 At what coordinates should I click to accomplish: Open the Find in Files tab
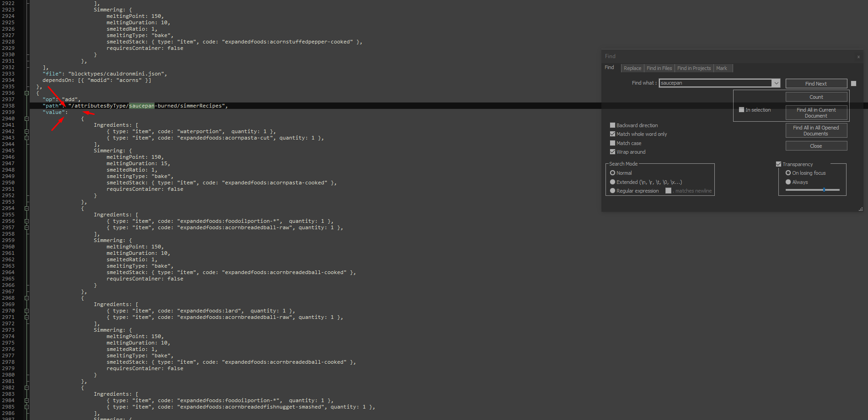(x=659, y=68)
